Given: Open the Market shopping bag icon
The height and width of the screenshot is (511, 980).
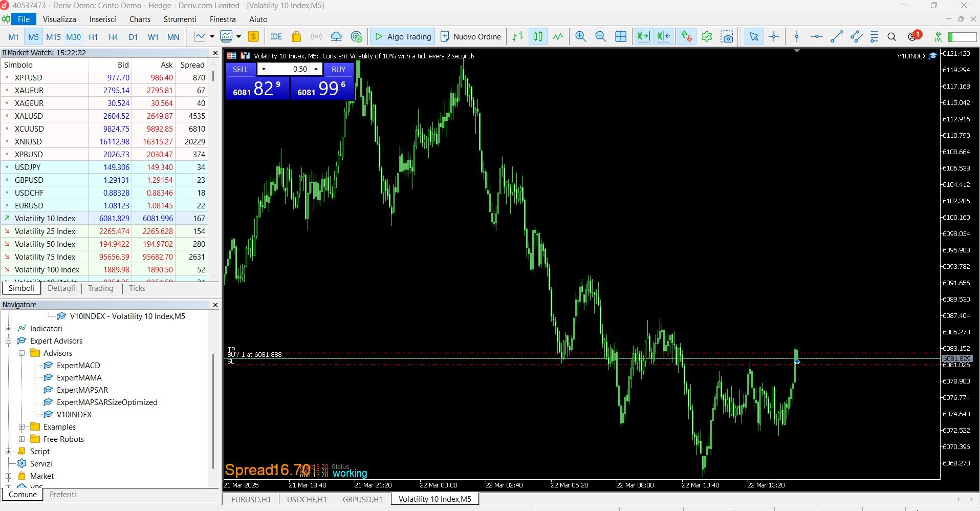Looking at the screenshot, I should click(x=296, y=37).
